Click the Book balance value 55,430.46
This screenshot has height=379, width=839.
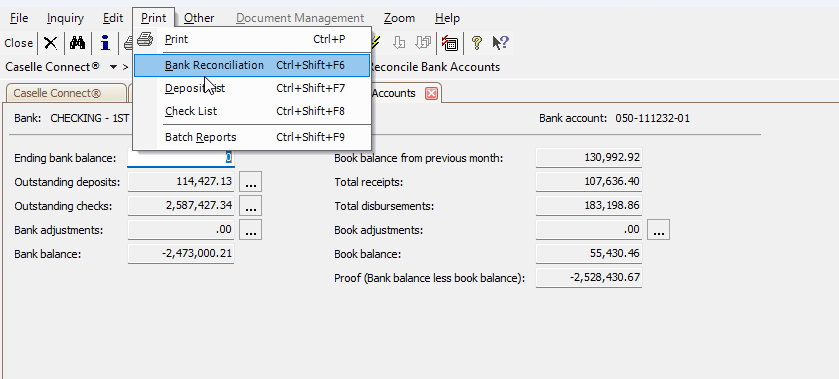tap(589, 253)
